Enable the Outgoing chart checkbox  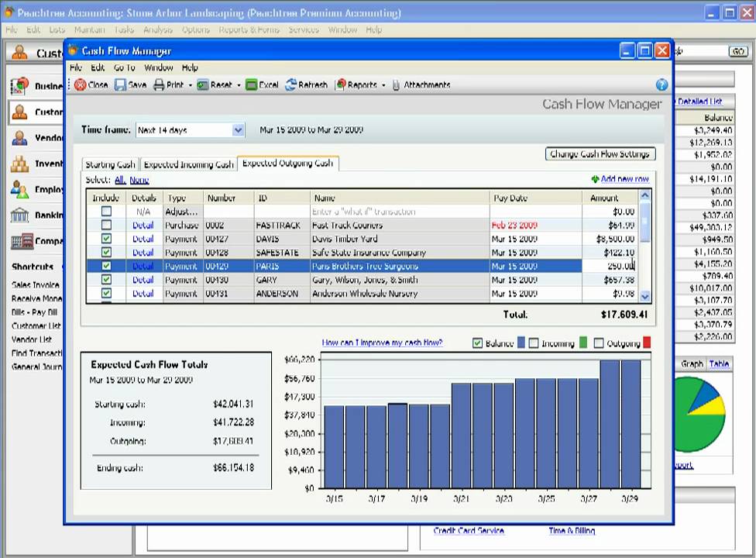(599, 343)
